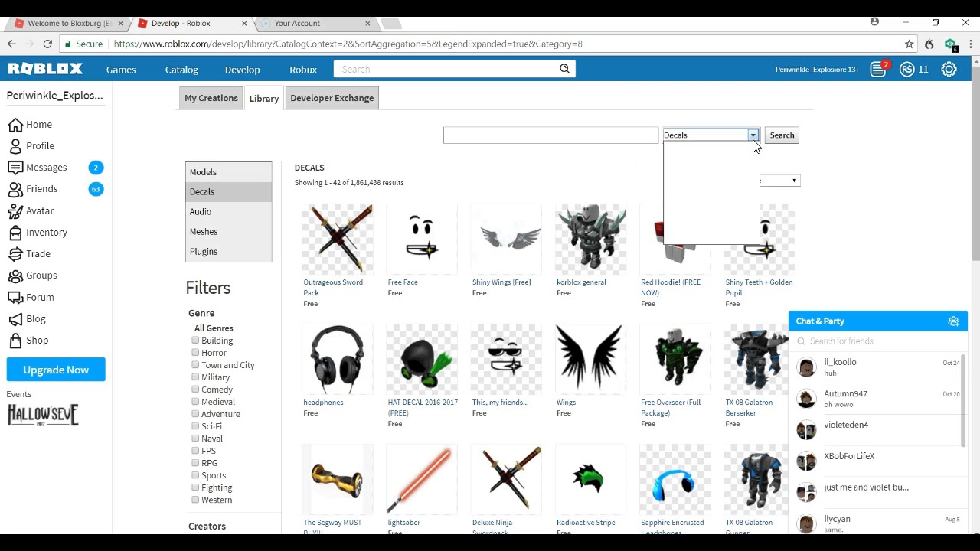The image size is (980, 551).
Task: Open the Groups icon in the sidebar
Action: coord(15,275)
